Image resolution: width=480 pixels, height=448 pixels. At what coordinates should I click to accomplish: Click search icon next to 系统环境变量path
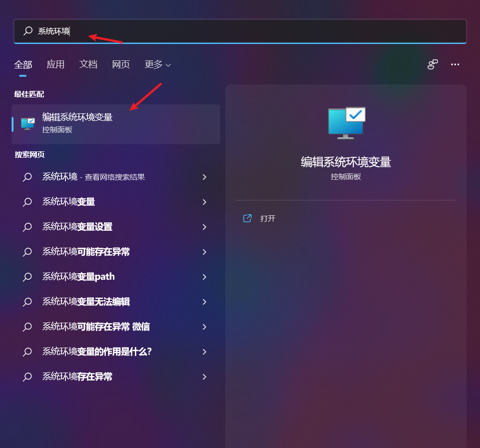pos(27,277)
